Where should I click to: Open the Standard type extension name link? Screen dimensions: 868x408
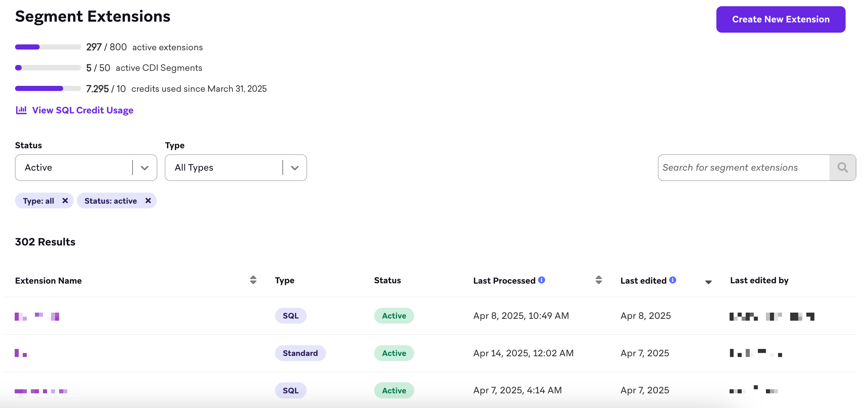coord(21,353)
